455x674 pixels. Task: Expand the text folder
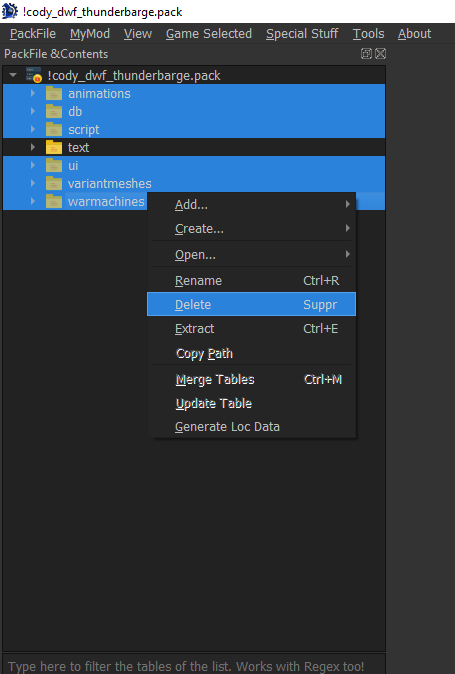tap(33, 147)
